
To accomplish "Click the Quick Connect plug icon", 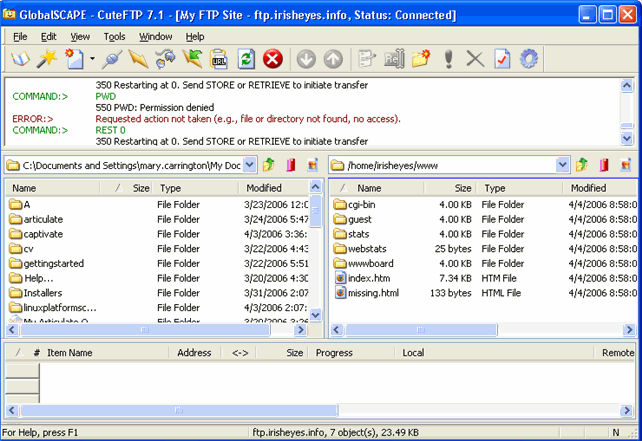I will [112, 59].
